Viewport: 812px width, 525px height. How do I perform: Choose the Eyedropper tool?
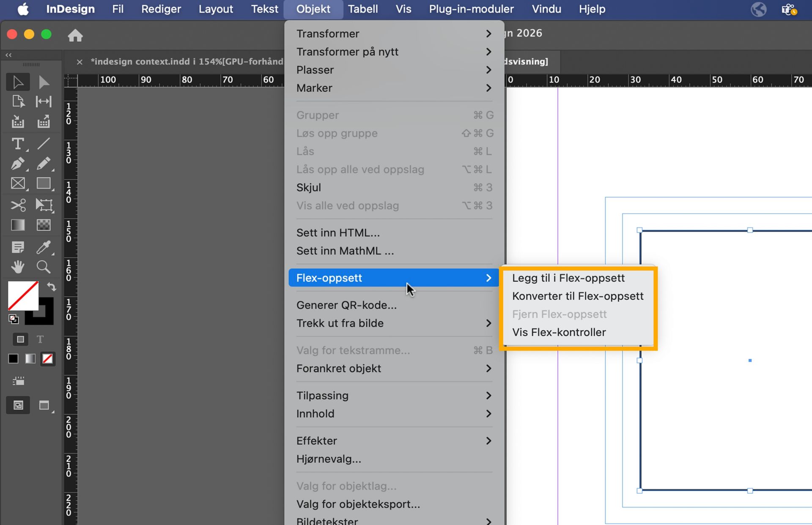[44, 247]
